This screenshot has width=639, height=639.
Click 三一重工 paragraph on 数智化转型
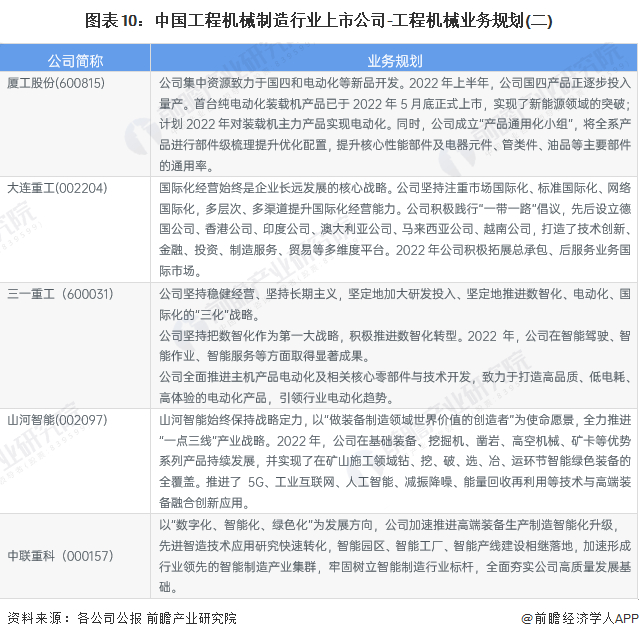pos(394,346)
